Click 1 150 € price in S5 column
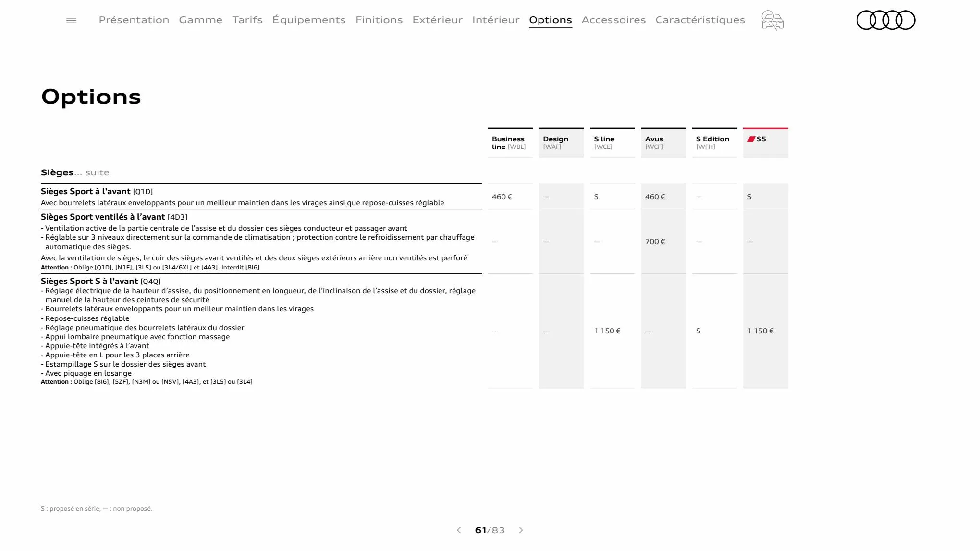980x551 pixels. point(760,331)
